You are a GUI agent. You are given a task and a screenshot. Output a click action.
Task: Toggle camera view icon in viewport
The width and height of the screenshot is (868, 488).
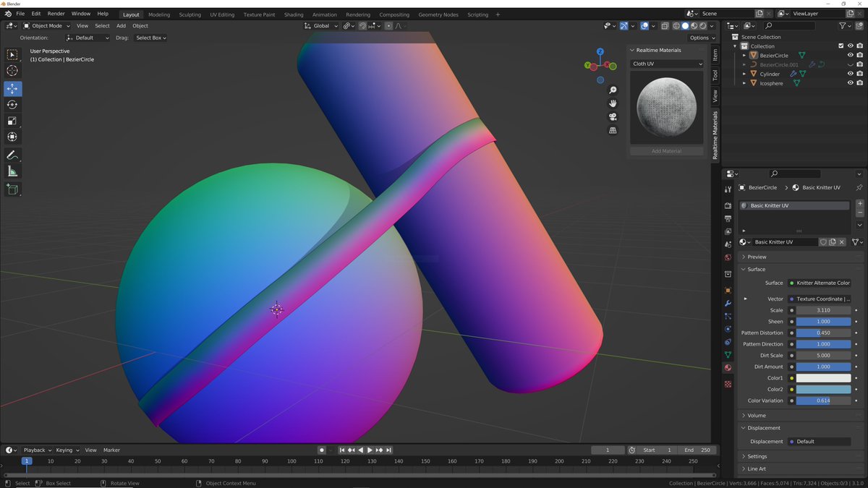pyautogui.click(x=613, y=117)
